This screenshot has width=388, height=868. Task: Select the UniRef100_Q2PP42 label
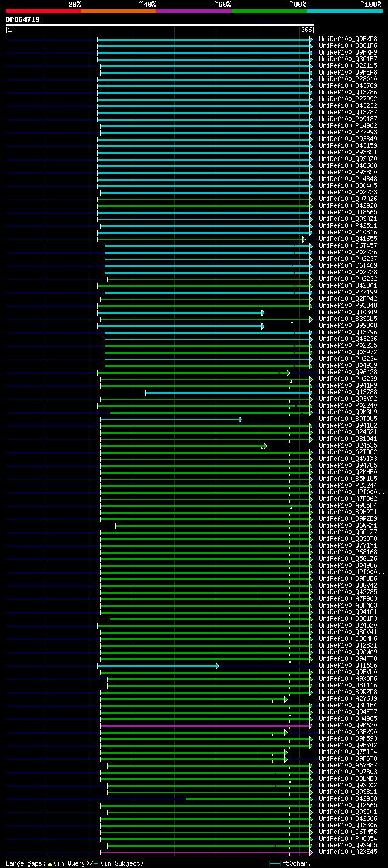[348, 299]
